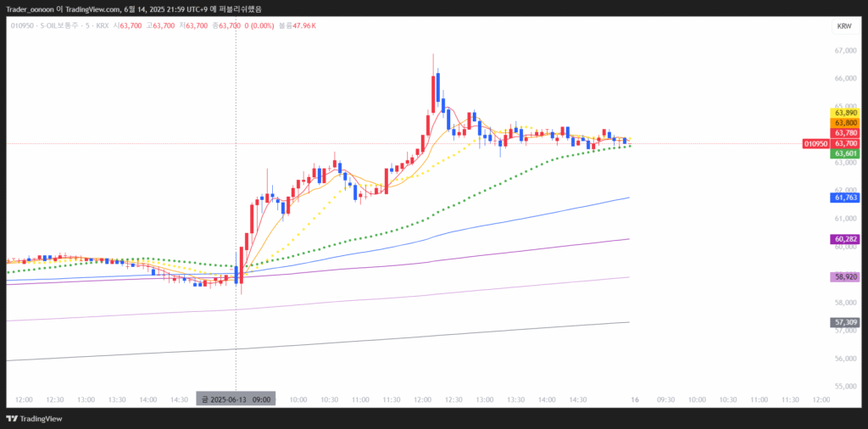This screenshot has height=429, width=868.
Task: Click the yellow 63,890 price label
Action: click(x=846, y=113)
